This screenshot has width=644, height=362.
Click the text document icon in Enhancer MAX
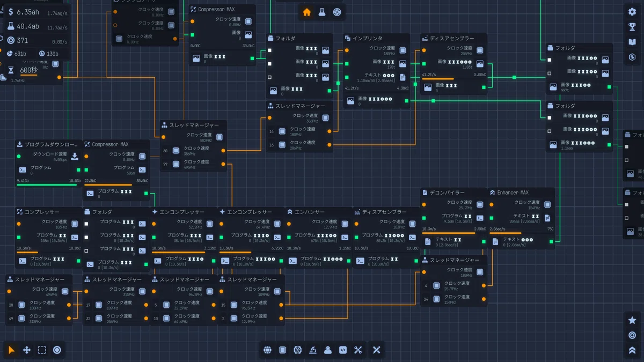[547, 218]
